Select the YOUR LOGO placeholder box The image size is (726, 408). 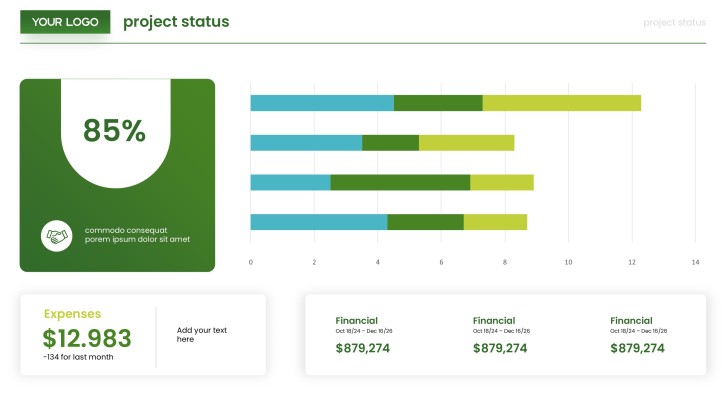(x=65, y=22)
